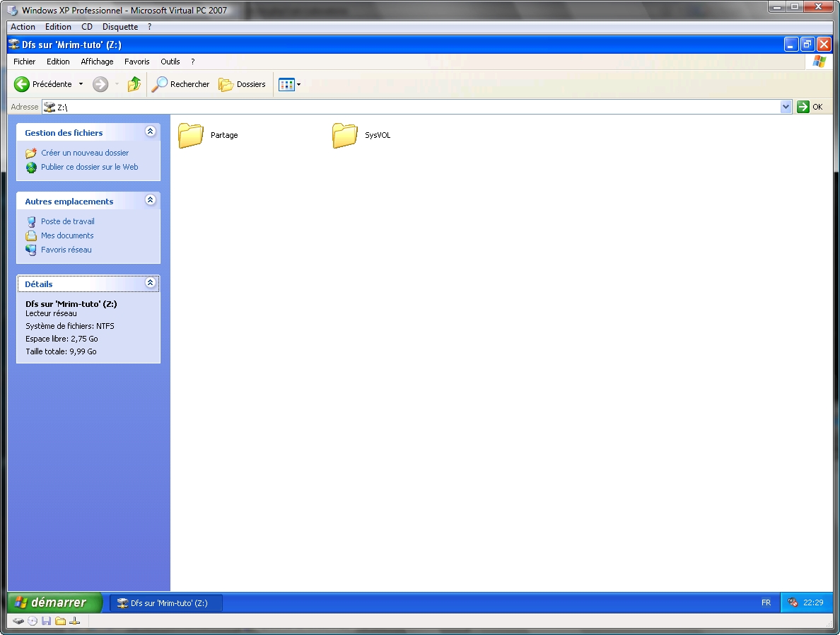Select the Partage folder icon
Image resolution: width=840 pixels, height=635 pixels.
click(x=191, y=135)
